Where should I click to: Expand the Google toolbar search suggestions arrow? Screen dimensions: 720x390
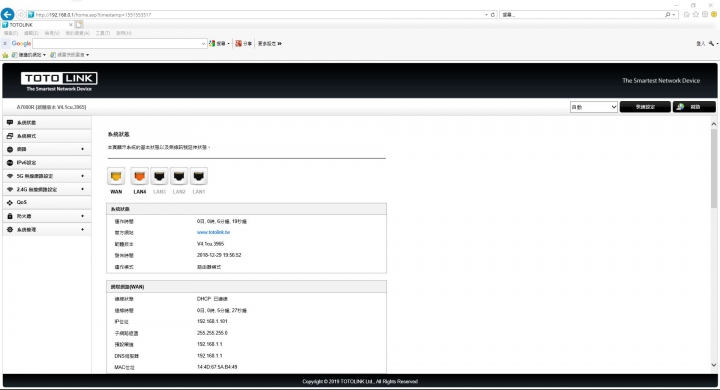point(203,44)
